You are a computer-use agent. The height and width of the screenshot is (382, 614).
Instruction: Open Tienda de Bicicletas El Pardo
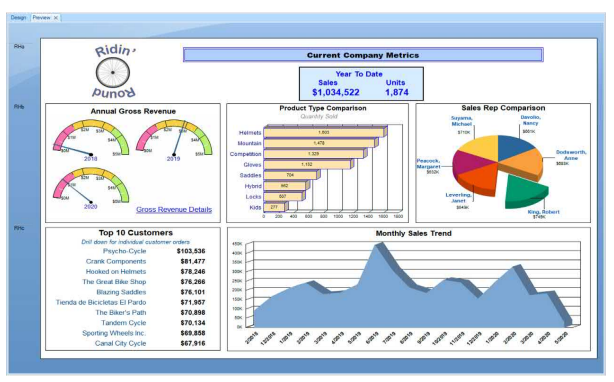click(101, 302)
